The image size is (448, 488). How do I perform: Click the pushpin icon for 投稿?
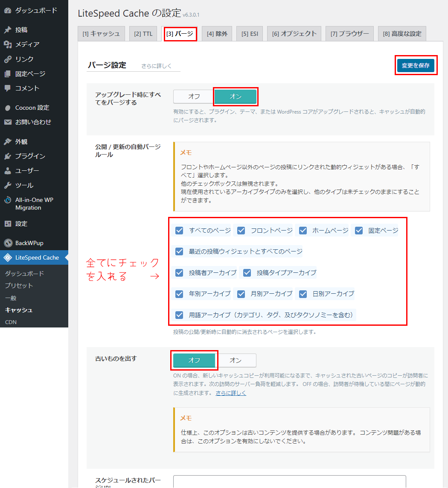8,30
